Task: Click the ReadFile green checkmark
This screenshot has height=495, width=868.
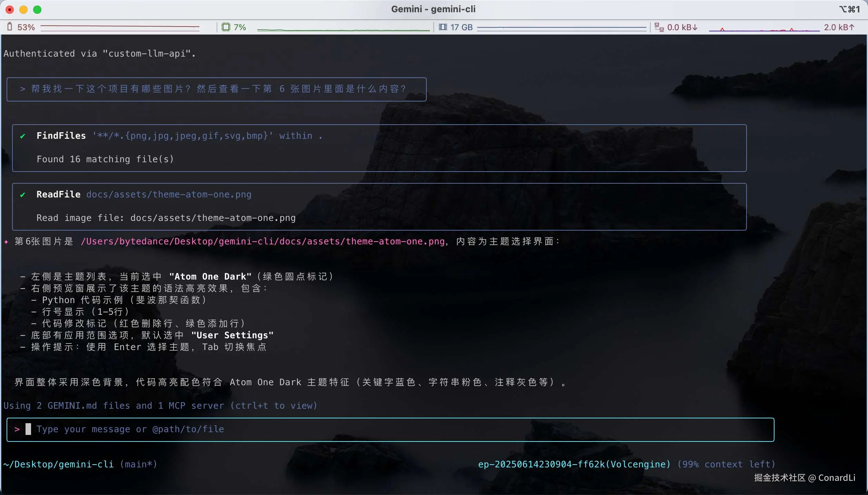Action: pos(23,195)
